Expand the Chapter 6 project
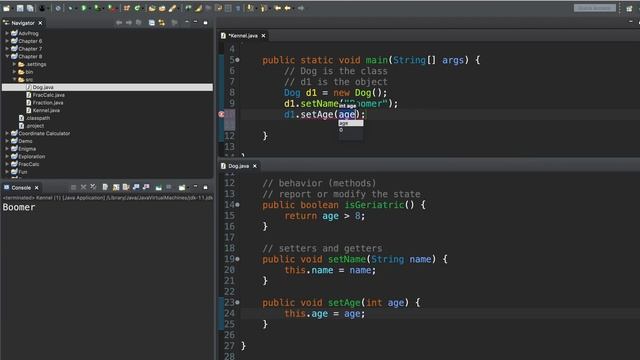The width and height of the screenshot is (640, 360). click(7, 41)
